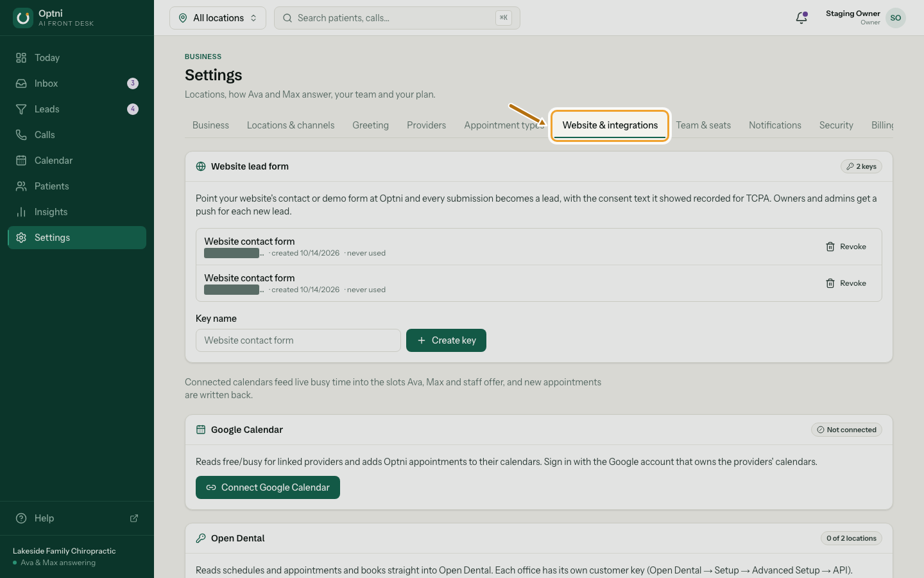Switch to the Notifications tab

775,125
